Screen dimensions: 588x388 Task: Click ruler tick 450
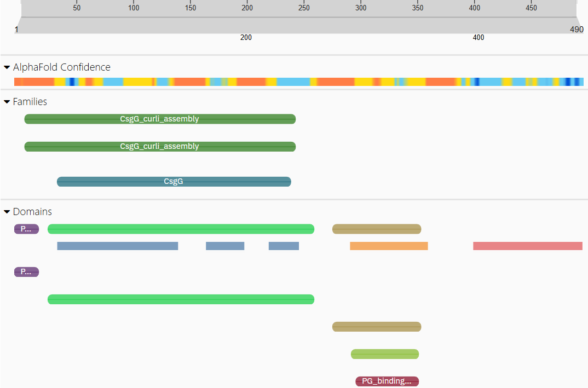pyautogui.click(x=532, y=8)
